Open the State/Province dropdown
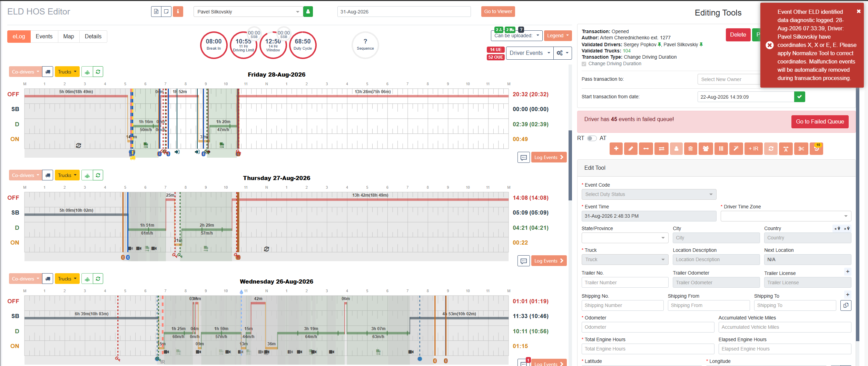Image resolution: width=868 pixels, height=366 pixels. (625, 238)
